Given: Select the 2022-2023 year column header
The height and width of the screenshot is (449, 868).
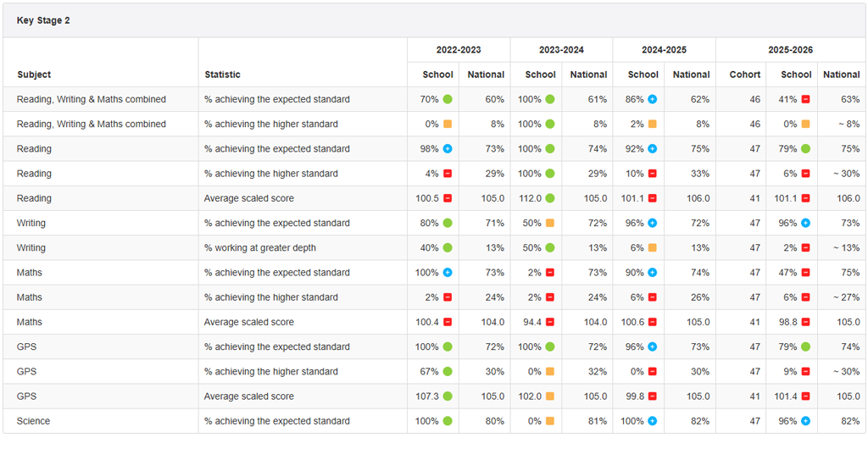Looking at the screenshot, I should tap(459, 50).
